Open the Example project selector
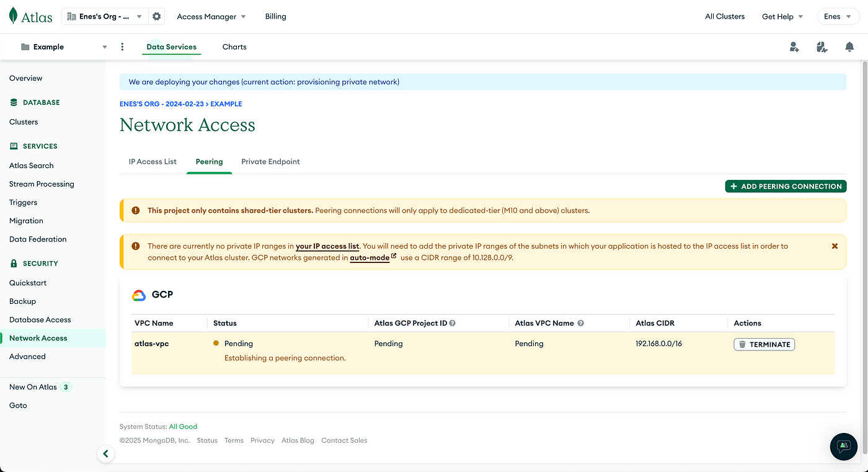The height and width of the screenshot is (472, 868). point(64,47)
